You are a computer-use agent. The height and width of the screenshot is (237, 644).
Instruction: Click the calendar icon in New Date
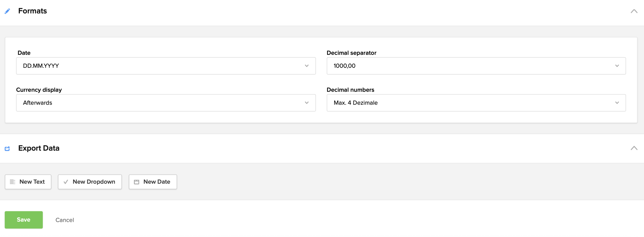pyautogui.click(x=136, y=182)
